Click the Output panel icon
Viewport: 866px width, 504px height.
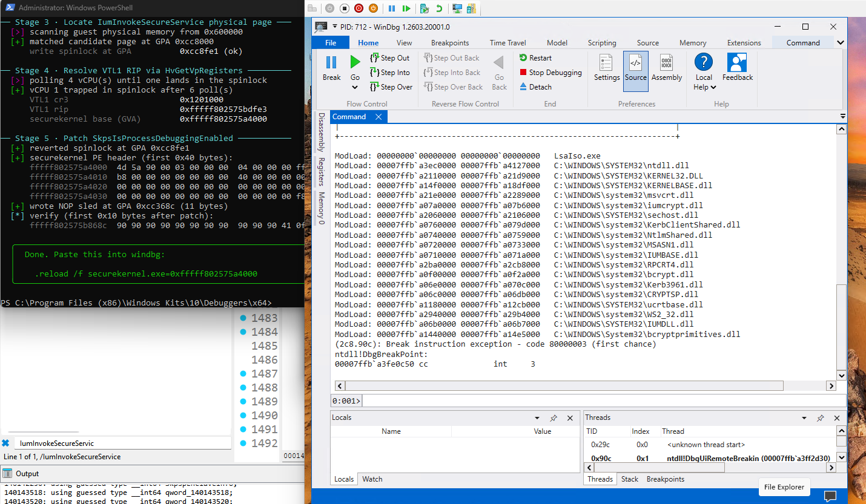point(7,473)
